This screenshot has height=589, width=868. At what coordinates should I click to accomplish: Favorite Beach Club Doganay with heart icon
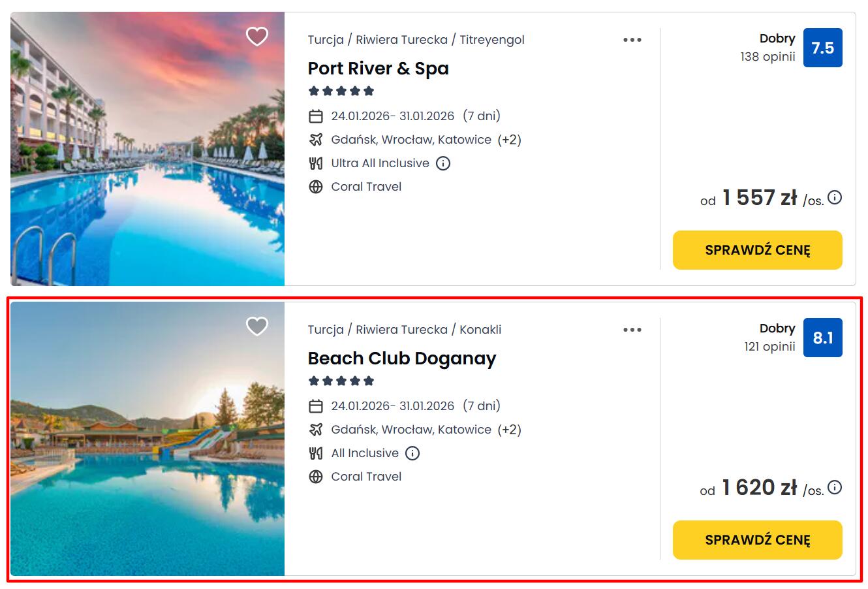tap(256, 326)
